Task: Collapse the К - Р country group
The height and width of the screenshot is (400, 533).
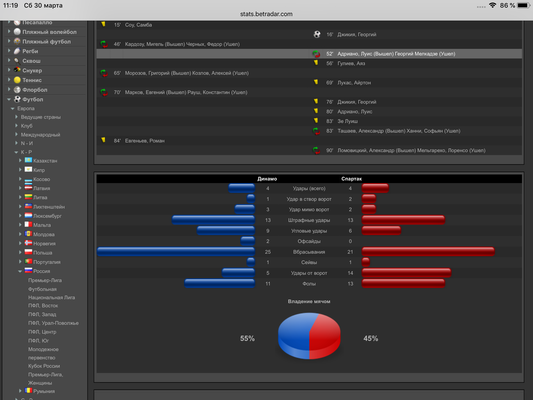Action: pos(16,152)
